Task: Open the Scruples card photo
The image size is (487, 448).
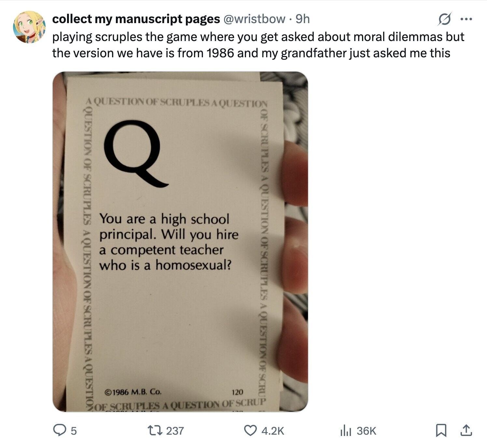Action: 180,242
